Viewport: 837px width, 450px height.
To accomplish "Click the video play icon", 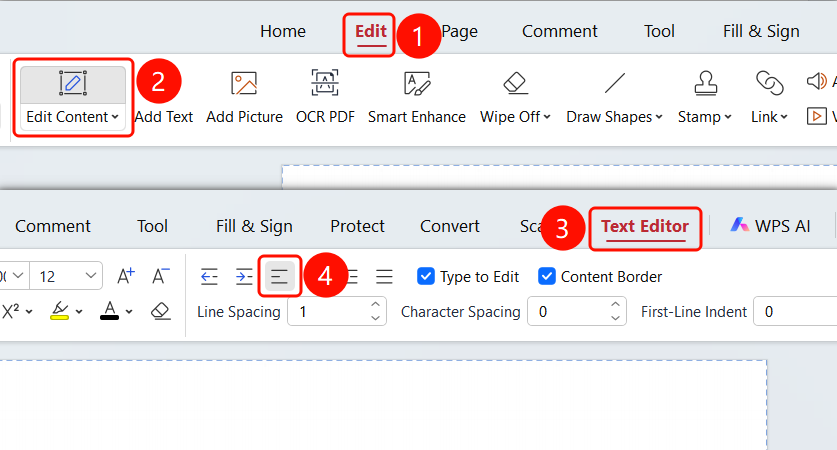I will click(817, 116).
